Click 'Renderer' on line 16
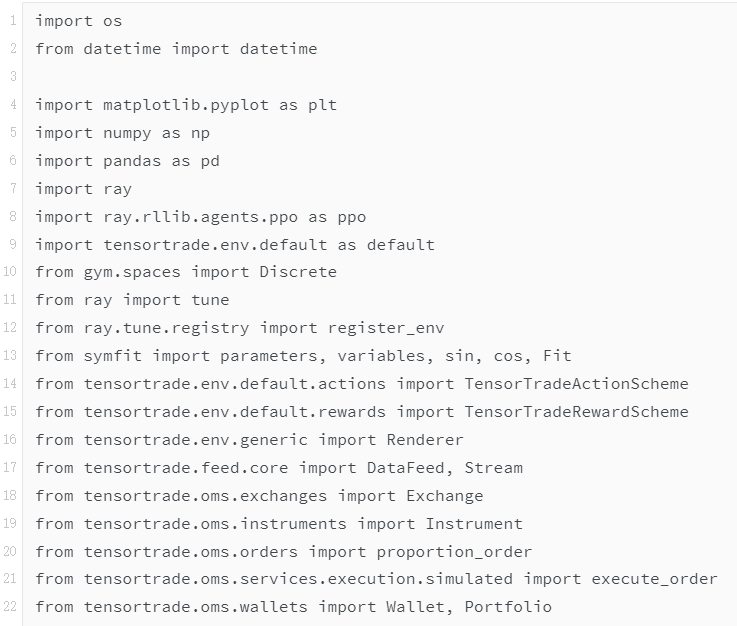 pos(425,440)
